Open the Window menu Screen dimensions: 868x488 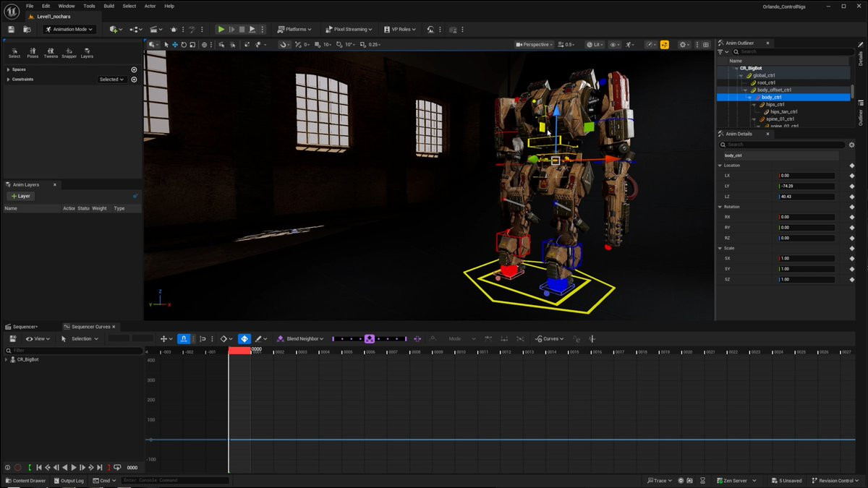coord(67,6)
